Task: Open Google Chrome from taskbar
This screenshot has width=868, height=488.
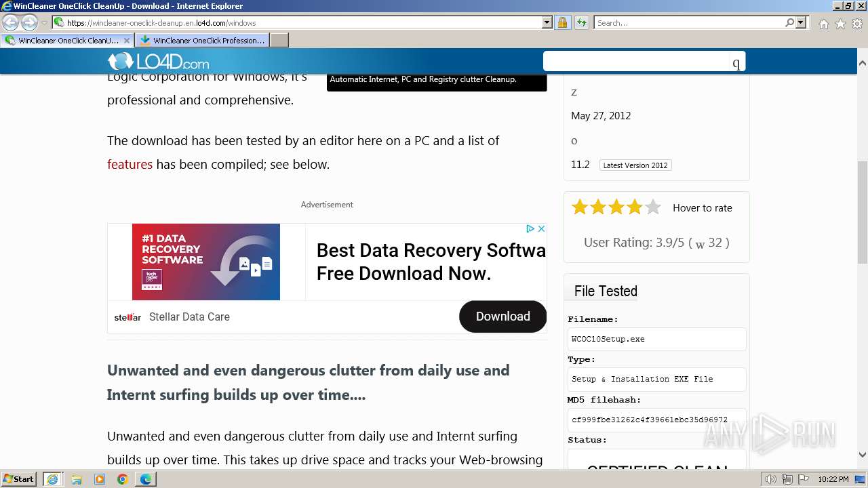Action: tap(123, 479)
